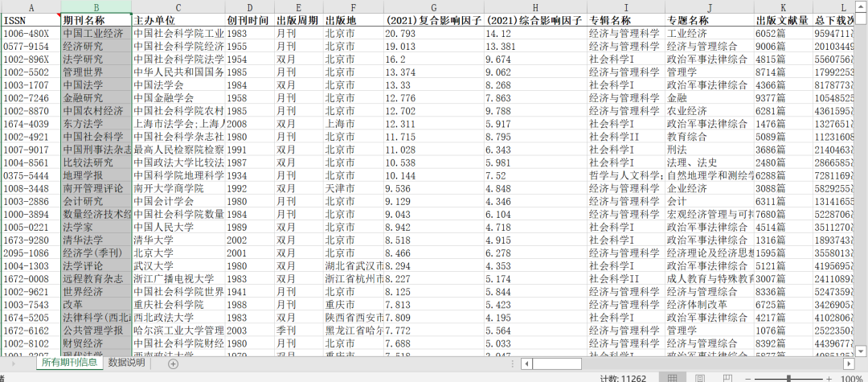The height and width of the screenshot is (382, 868).
Task: Switch to the 数据说明 sheet tab
Action: 126,363
